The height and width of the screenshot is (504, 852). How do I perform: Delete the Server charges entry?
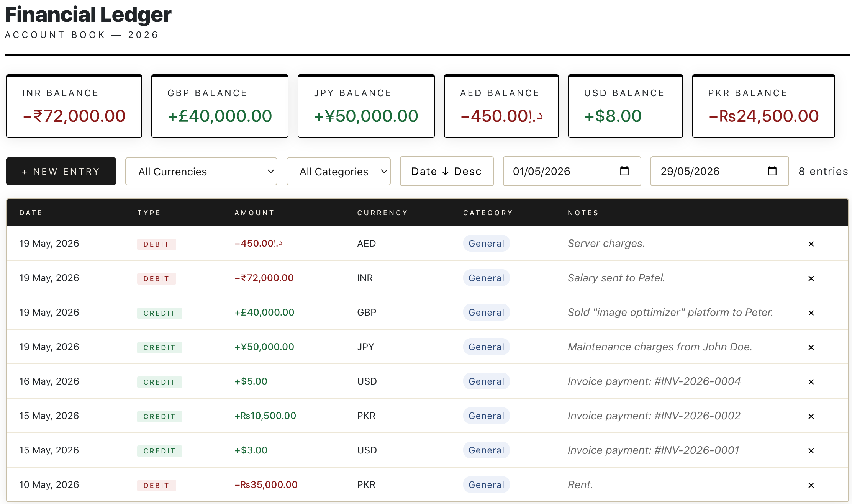pos(811,244)
